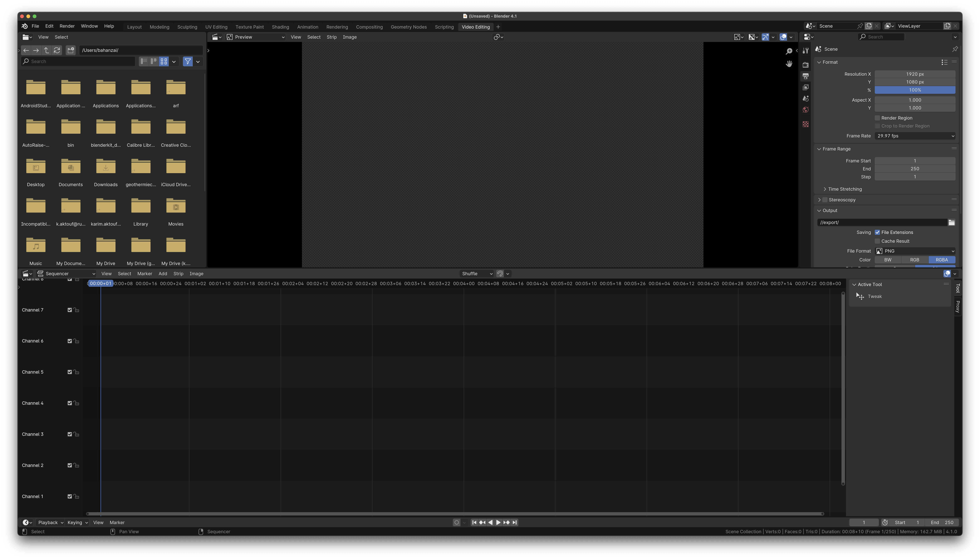This screenshot has height=559, width=980.
Task: Toggle auto keying record button
Action: [x=456, y=523]
